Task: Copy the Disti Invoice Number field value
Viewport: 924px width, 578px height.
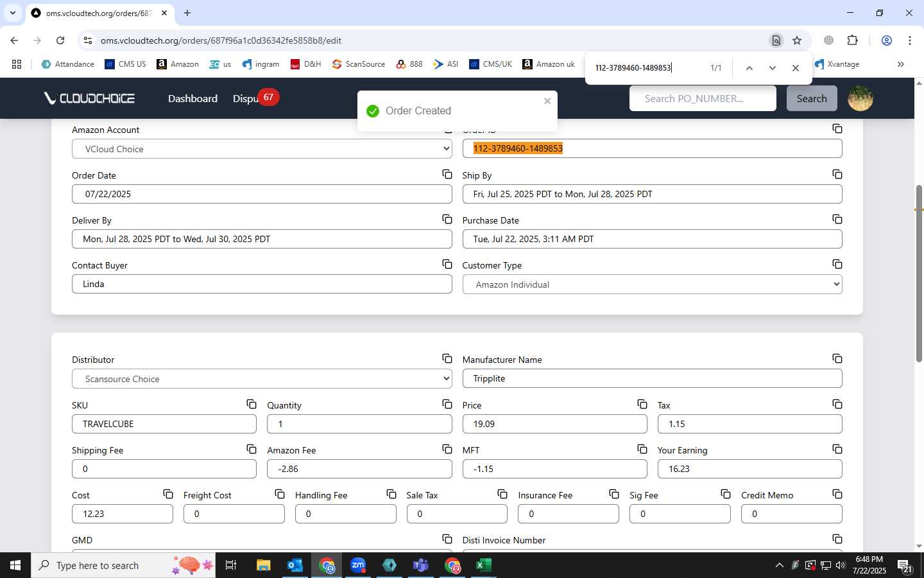Action: (837, 539)
